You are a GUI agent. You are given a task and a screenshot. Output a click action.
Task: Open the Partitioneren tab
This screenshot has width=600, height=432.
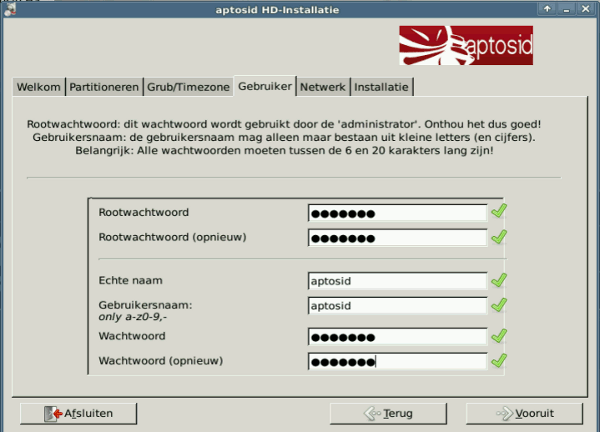[104, 87]
